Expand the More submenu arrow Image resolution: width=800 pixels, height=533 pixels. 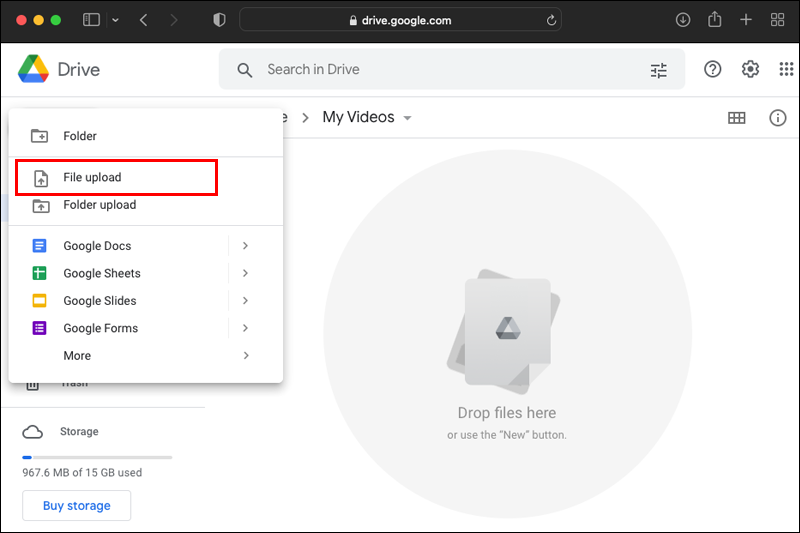(246, 356)
